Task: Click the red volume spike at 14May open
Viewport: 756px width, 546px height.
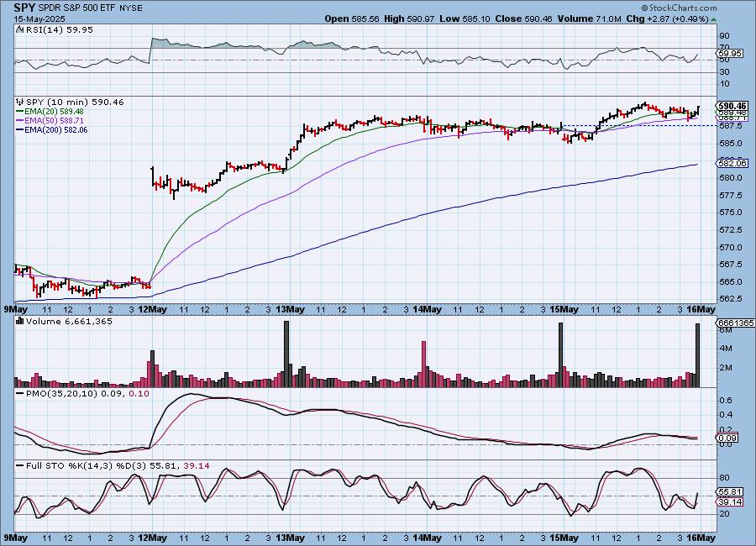Action: [424, 365]
